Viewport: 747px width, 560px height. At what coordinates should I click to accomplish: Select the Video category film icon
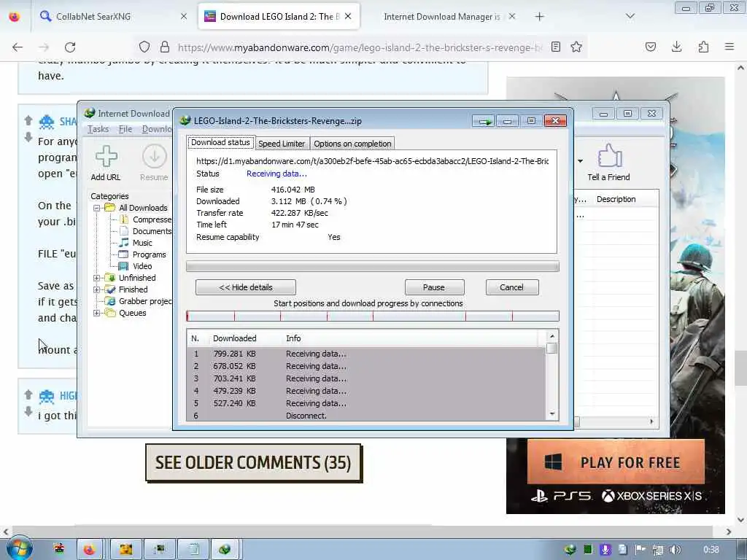pyautogui.click(x=123, y=266)
